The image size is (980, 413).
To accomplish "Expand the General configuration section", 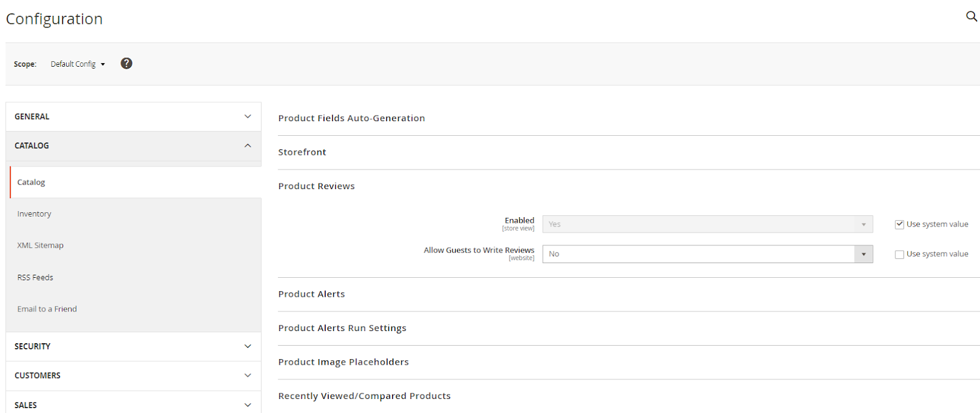I will pos(133,117).
